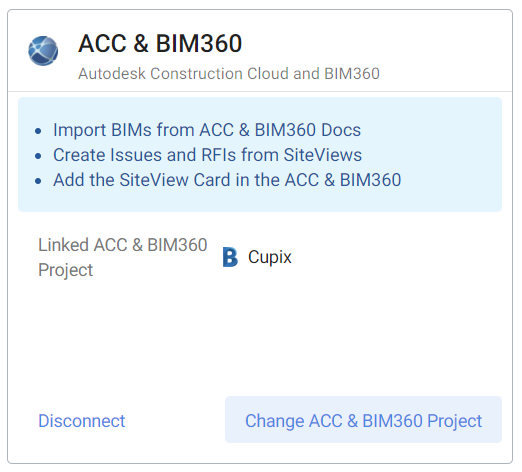Viewport: 522px width, 472px height.
Task: Click the bullet dot before Import BIMs
Action: click(x=38, y=131)
